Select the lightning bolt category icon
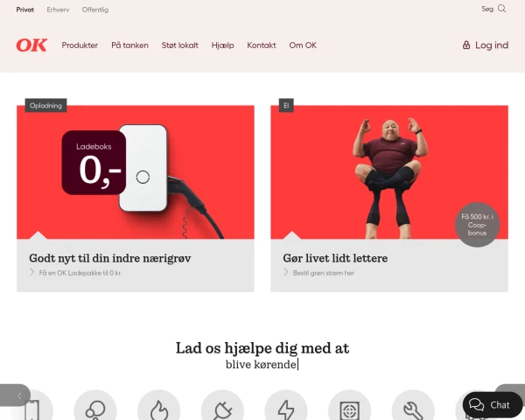The image size is (525, 420). [286, 408]
